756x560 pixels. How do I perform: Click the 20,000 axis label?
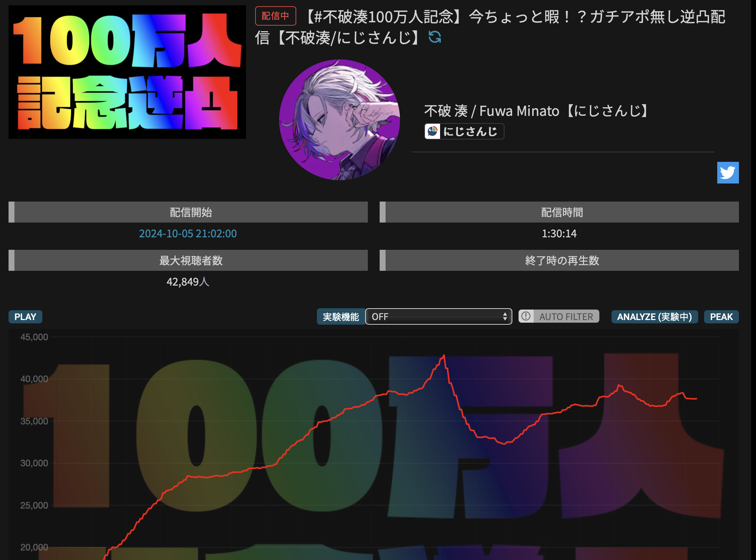34,547
